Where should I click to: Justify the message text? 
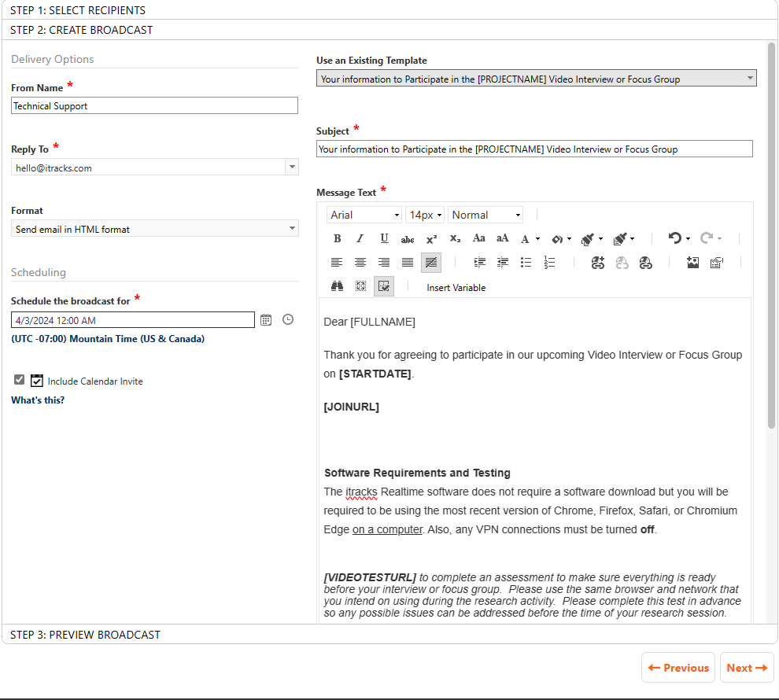point(408,263)
